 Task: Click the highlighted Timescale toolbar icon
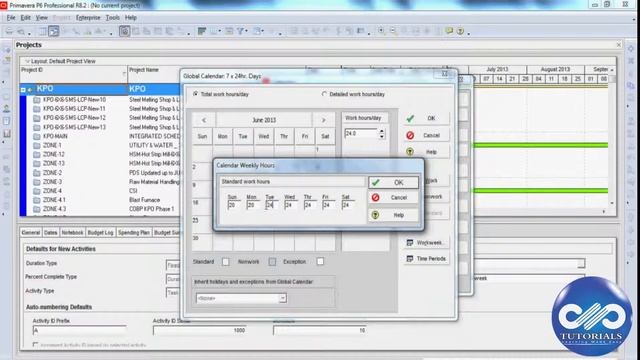click(x=124, y=31)
